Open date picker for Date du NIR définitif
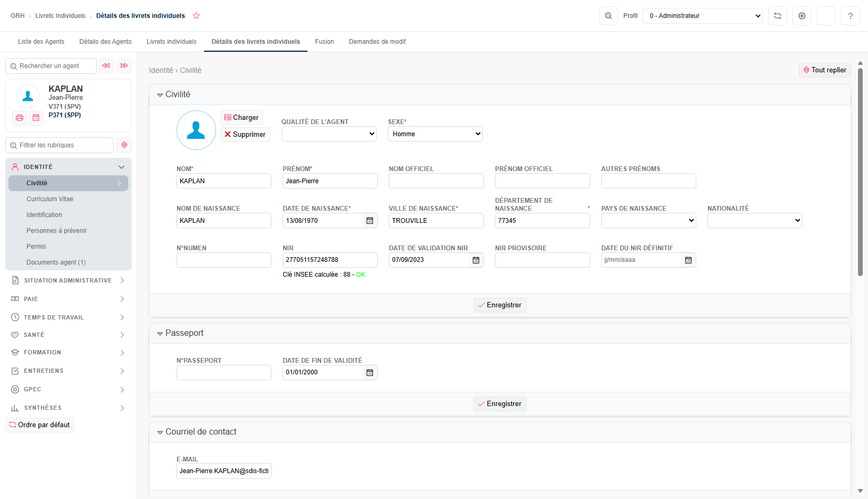 [688, 260]
